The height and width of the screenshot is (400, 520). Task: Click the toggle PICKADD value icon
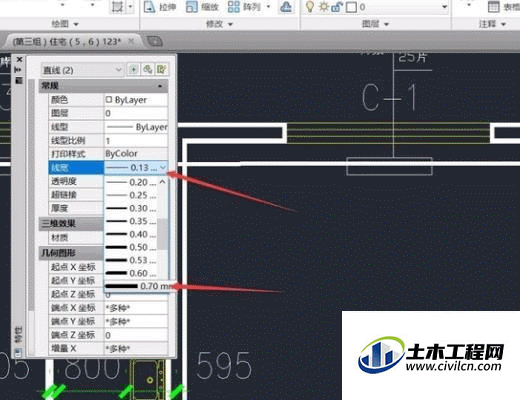pyautogui.click(x=133, y=69)
